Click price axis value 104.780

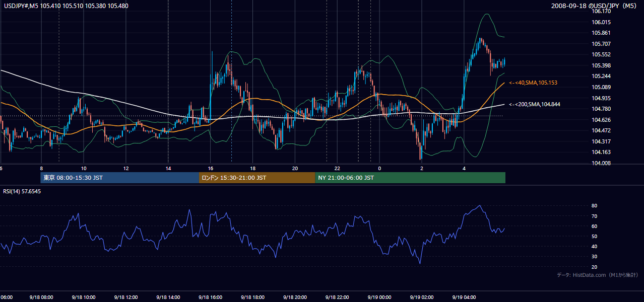tap(601, 109)
